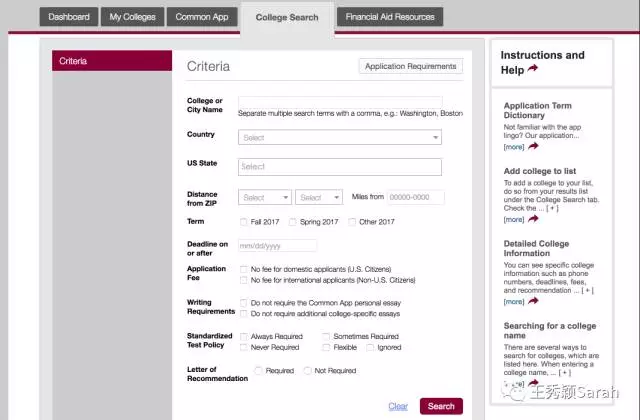Select Required for Letter of Recommendation

pyautogui.click(x=258, y=371)
